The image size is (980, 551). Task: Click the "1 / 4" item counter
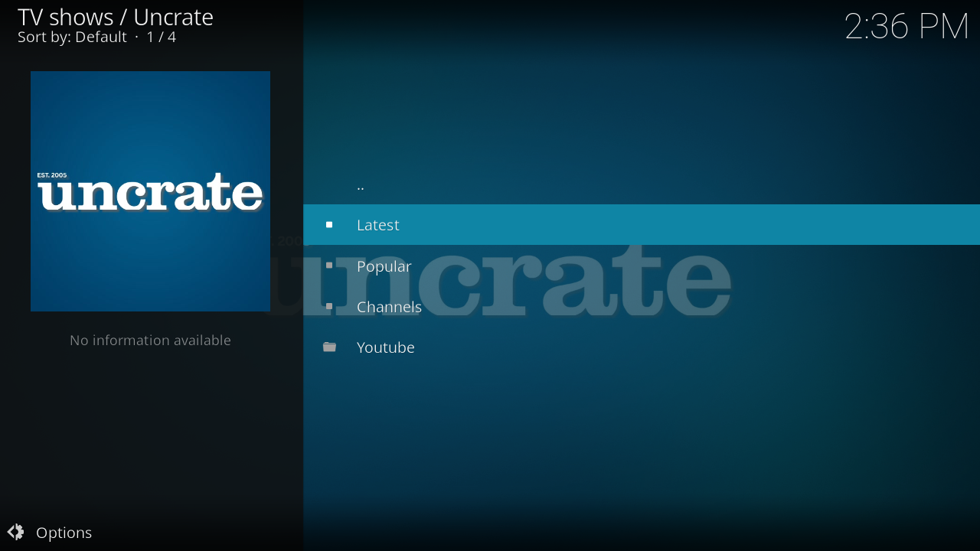[x=162, y=37]
